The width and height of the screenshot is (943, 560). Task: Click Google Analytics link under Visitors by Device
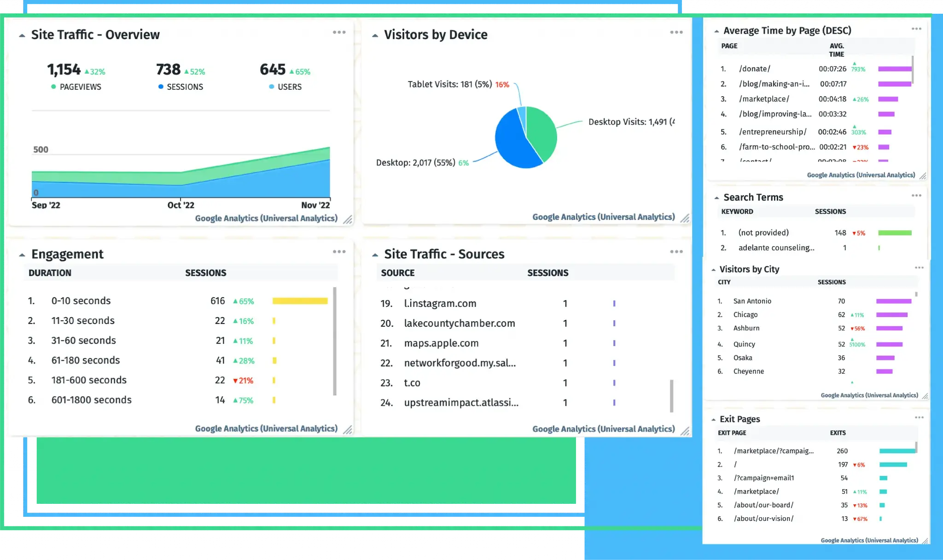pyautogui.click(x=604, y=217)
